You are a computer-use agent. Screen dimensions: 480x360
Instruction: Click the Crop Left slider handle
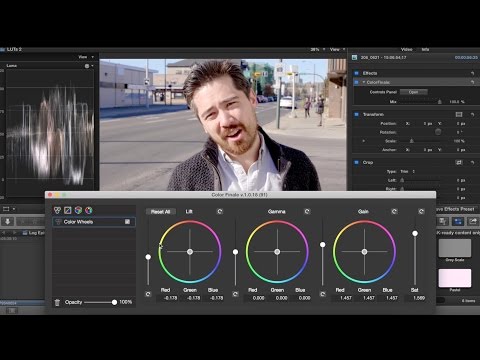click(x=402, y=180)
